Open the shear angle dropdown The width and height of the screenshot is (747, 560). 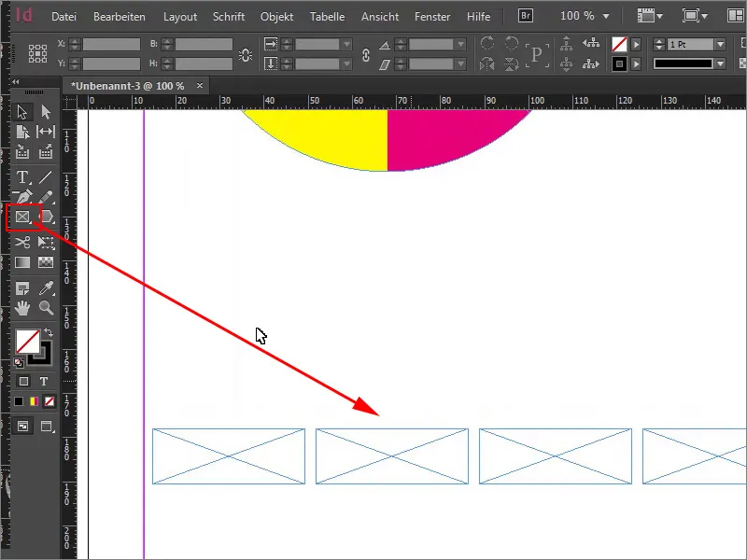coord(460,63)
